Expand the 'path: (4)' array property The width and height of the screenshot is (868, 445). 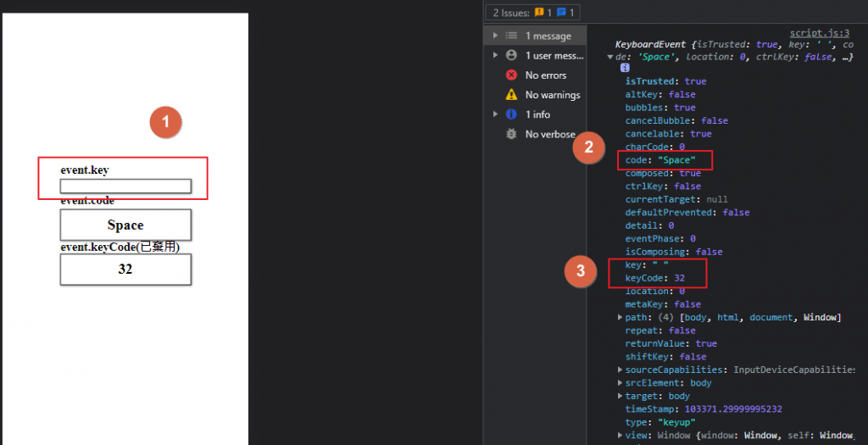tap(620, 317)
